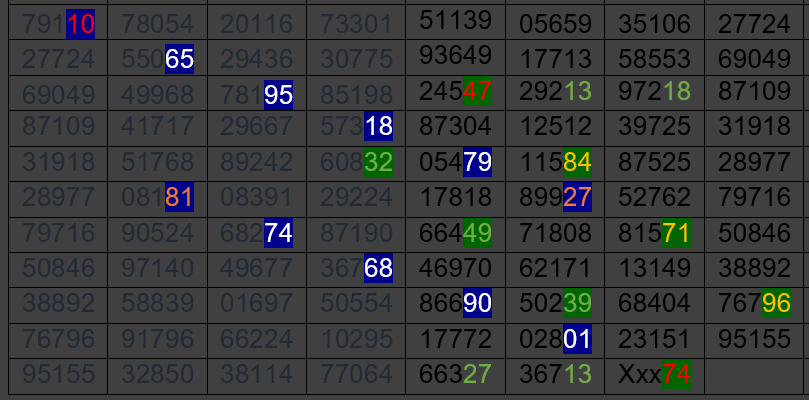
Task: Select cell 97218 with green 18
Action: coord(654,92)
